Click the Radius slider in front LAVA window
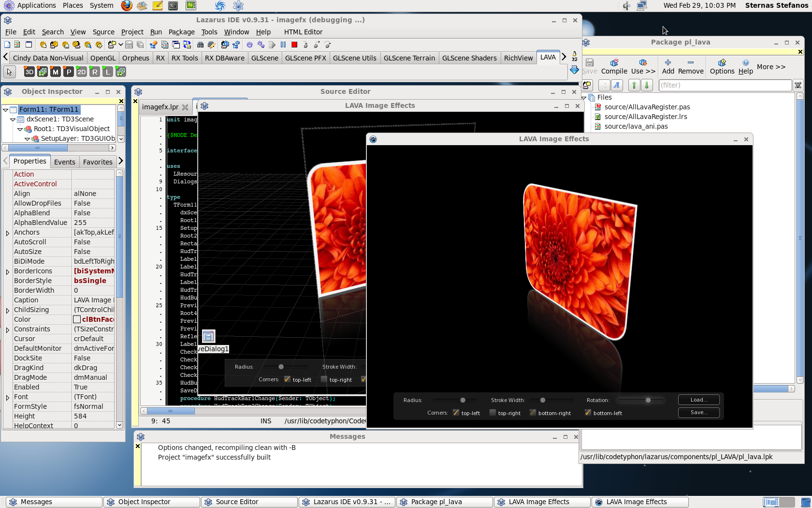The image size is (812, 508). click(454, 400)
